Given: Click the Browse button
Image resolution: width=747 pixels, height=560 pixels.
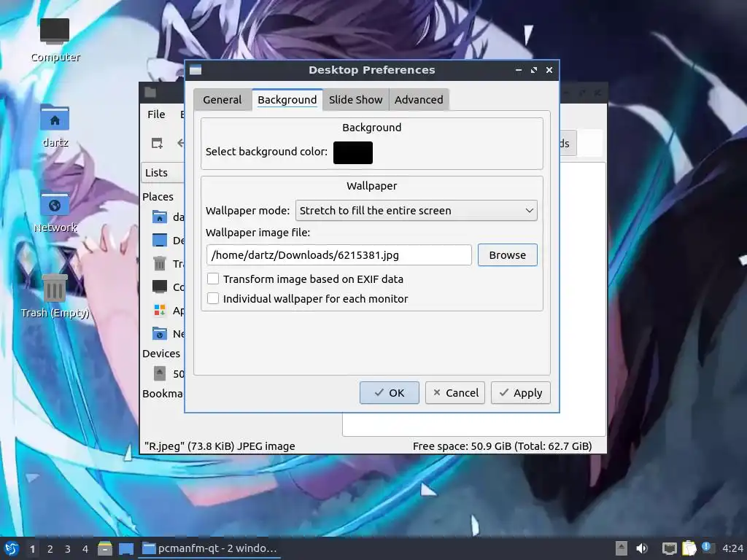Looking at the screenshot, I should pyautogui.click(x=508, y=254).
